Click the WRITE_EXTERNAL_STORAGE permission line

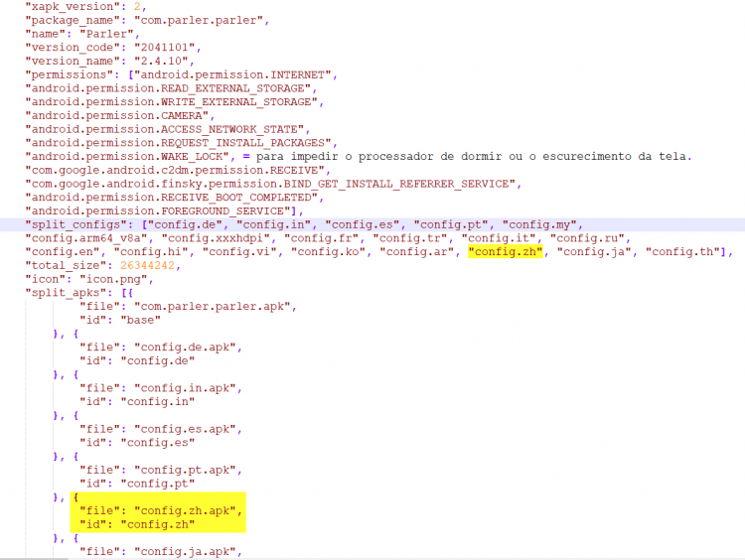(171, 102)
